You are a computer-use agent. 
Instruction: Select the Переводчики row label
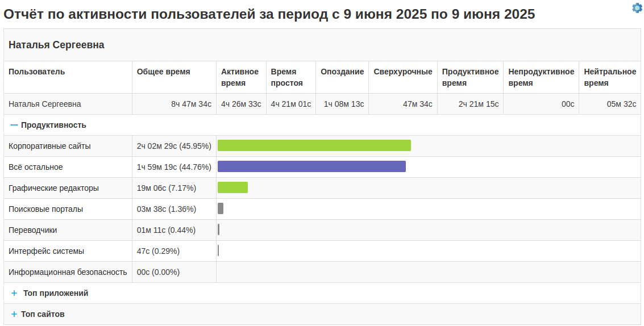[33, 230]
